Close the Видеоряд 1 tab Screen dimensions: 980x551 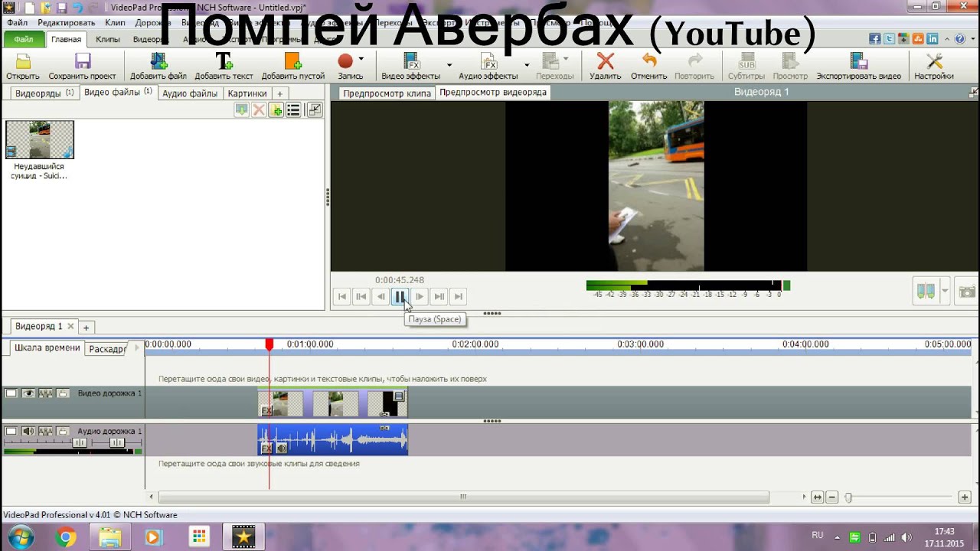pos(70,326)
